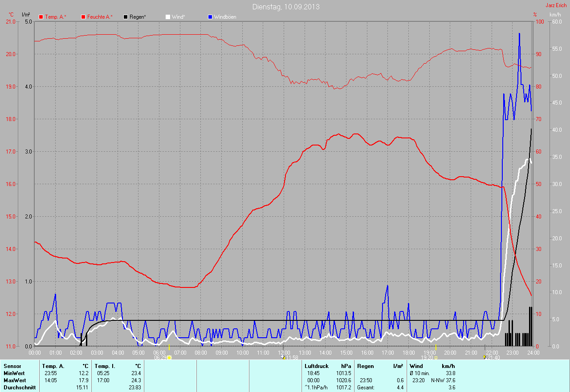Click the black swatch beside Regen* legend

click(126, 17)
